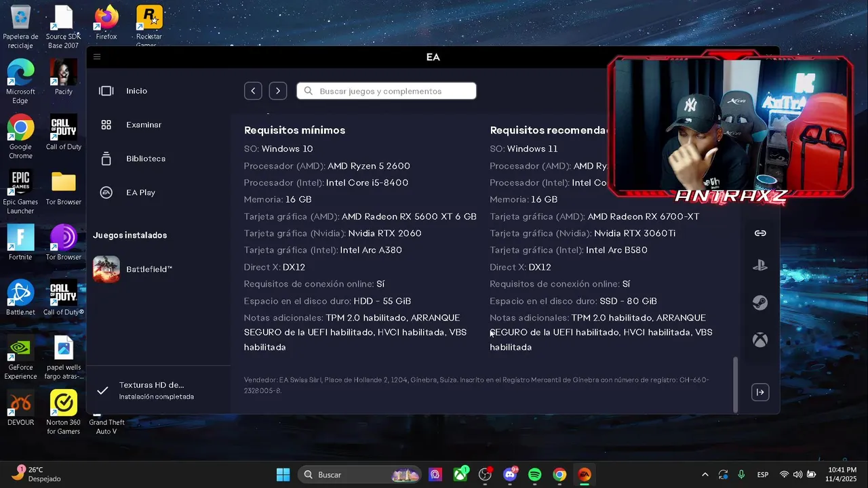The image size is (868, 488).
Task: Open Discord from taskbar
Action: coord(510,474)
